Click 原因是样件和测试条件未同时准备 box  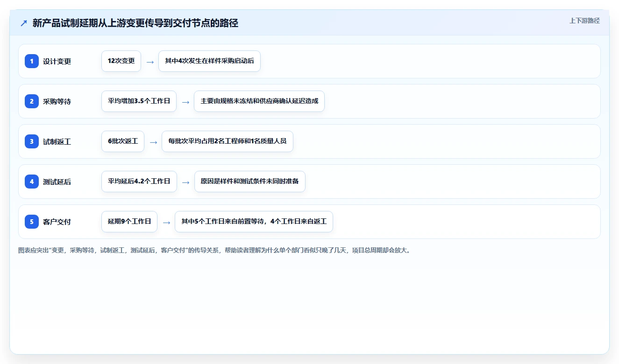(250, 182)
